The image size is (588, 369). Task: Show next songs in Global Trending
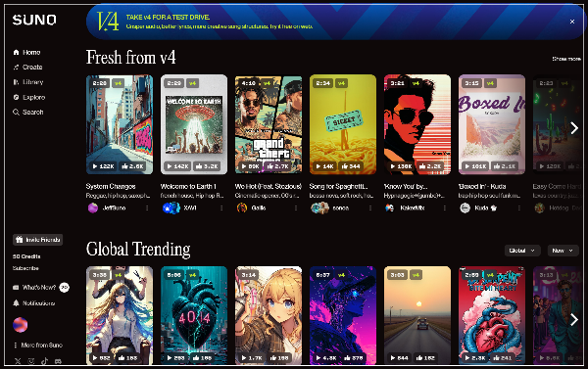point(574,319)
